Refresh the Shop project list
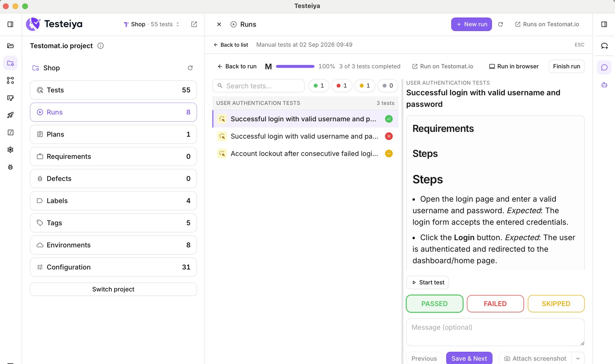This screenshot has height=364, width=615. coord(190,68)
